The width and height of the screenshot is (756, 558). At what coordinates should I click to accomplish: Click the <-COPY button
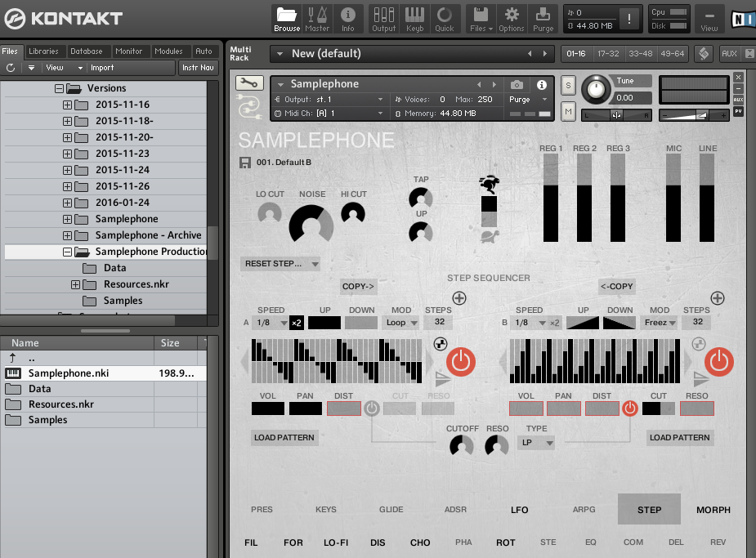point(617,287)
